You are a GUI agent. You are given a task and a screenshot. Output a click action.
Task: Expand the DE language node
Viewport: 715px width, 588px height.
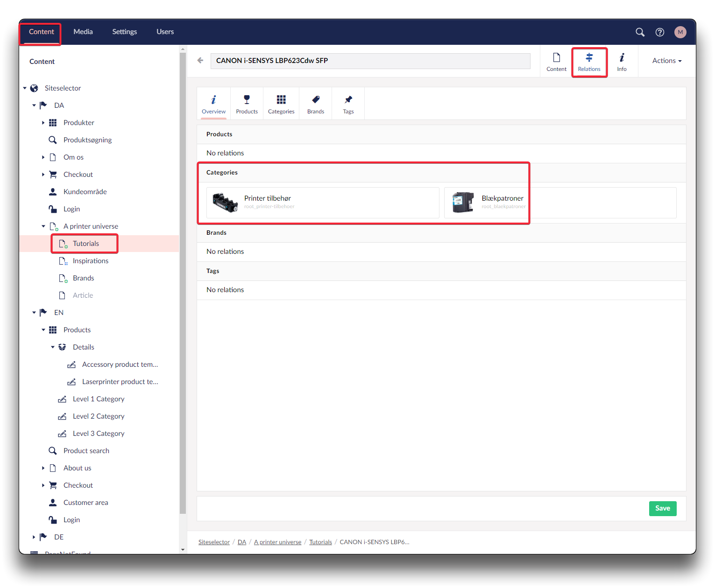point(34,537)
